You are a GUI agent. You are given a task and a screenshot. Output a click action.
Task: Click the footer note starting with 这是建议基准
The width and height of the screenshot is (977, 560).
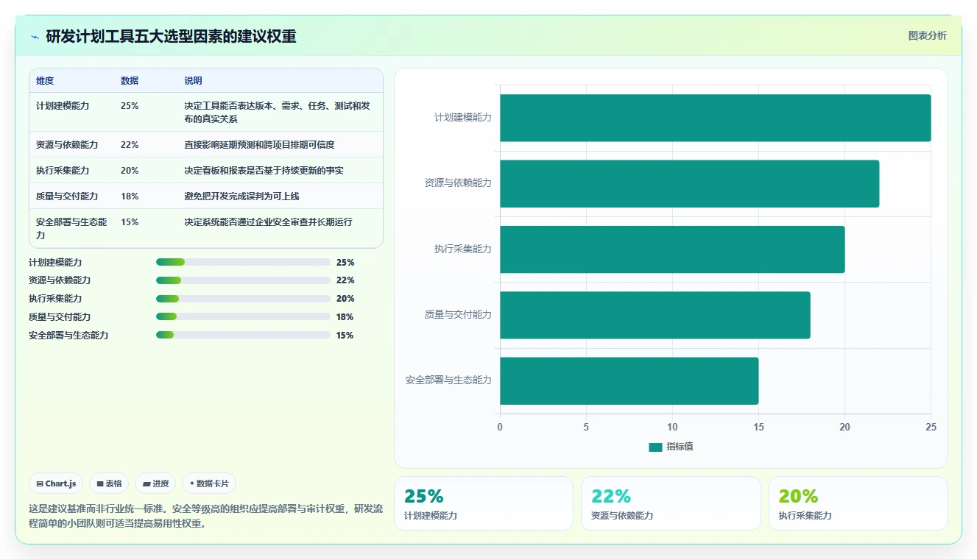[x=205, y=517]
